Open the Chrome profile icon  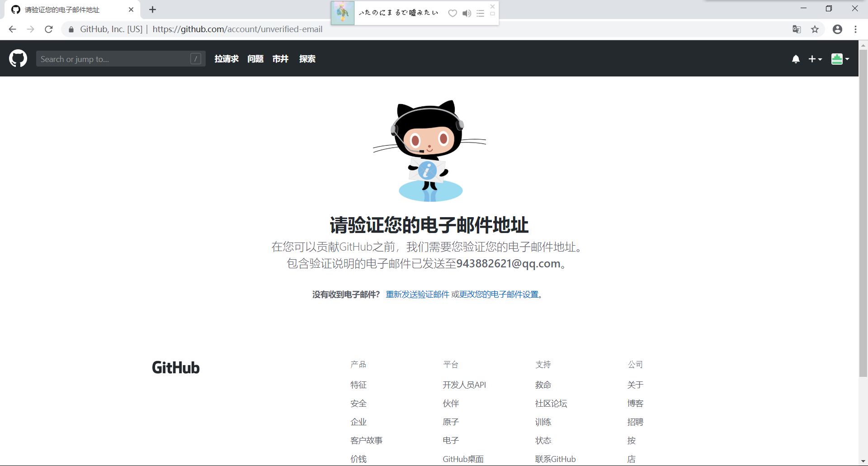click(837, 29)
